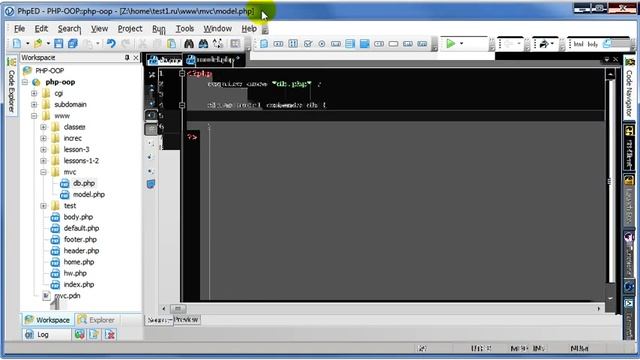Collapse the php-oop project node
Screen dimensions: 640x360
pos(25,82)
